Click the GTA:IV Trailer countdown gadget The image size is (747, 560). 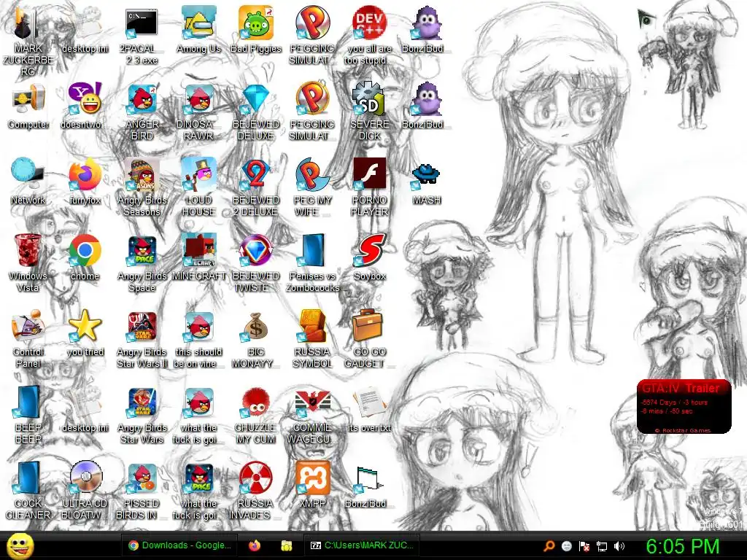tap(684, 406)
